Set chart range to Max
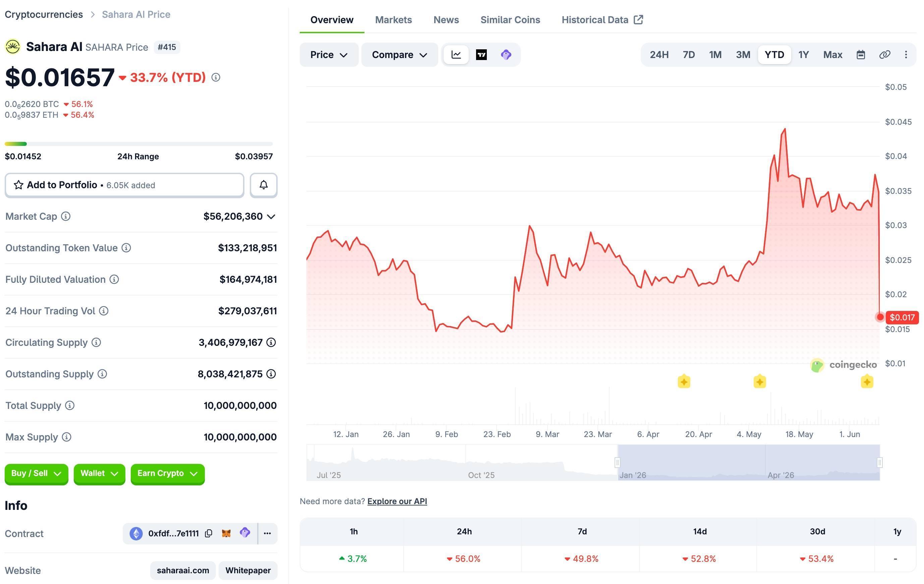 (833, 55)
